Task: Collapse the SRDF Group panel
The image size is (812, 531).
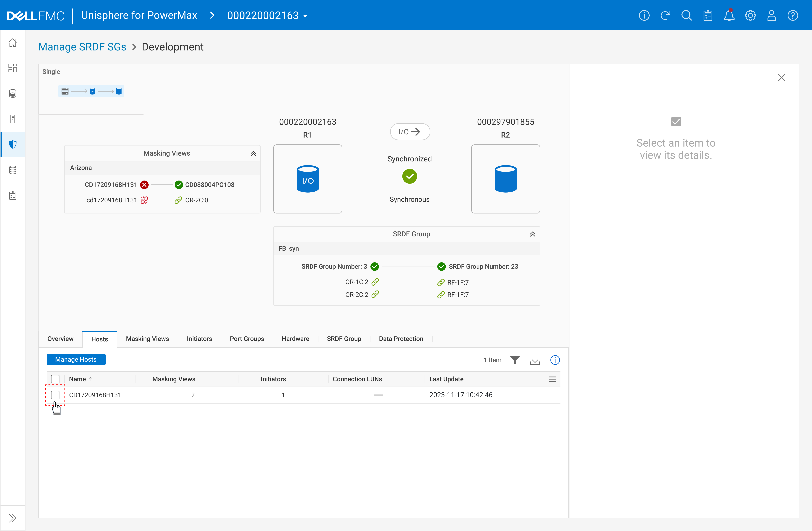Action: tap(532, 234)
